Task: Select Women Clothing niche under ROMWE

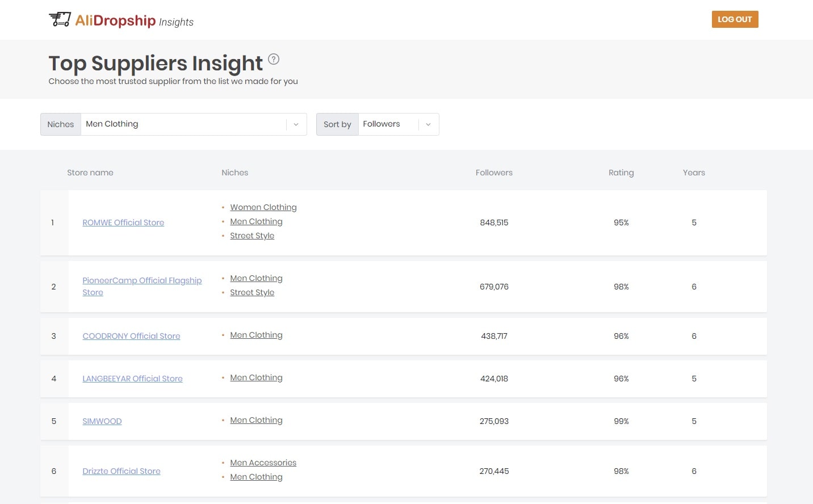Action: [263, 207]
